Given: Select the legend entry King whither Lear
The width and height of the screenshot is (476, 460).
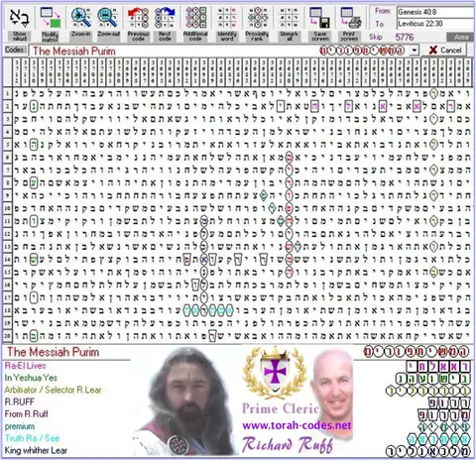Looking at the screenshot, I should click(x=36, y=450).
